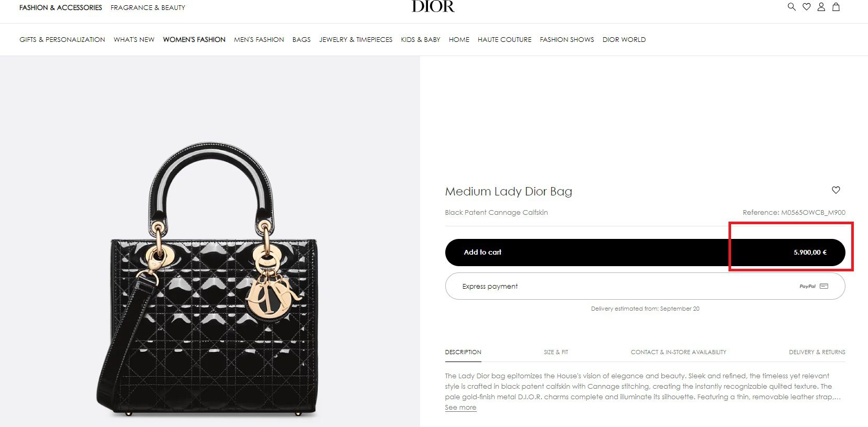Open the Bags menu

302,39
